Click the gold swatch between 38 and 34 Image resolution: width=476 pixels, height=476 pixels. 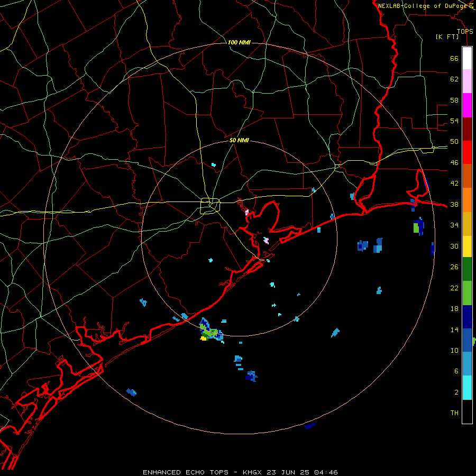point(467,224)
